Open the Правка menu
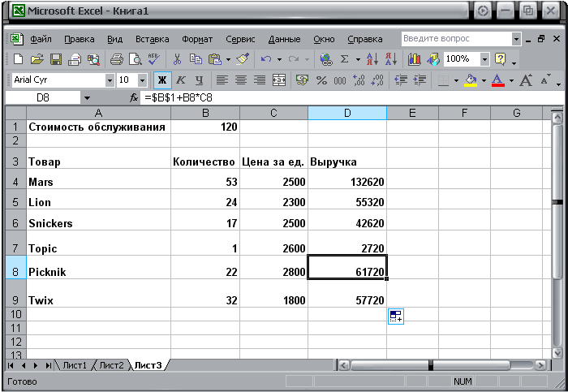The image size is (568, 392). pos(80,39)
